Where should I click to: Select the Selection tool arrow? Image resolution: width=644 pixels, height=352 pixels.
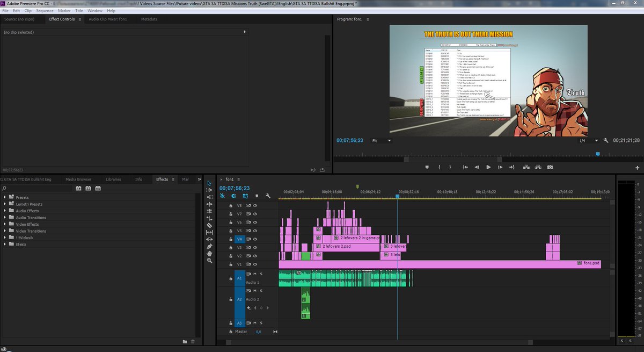[210, 183]
